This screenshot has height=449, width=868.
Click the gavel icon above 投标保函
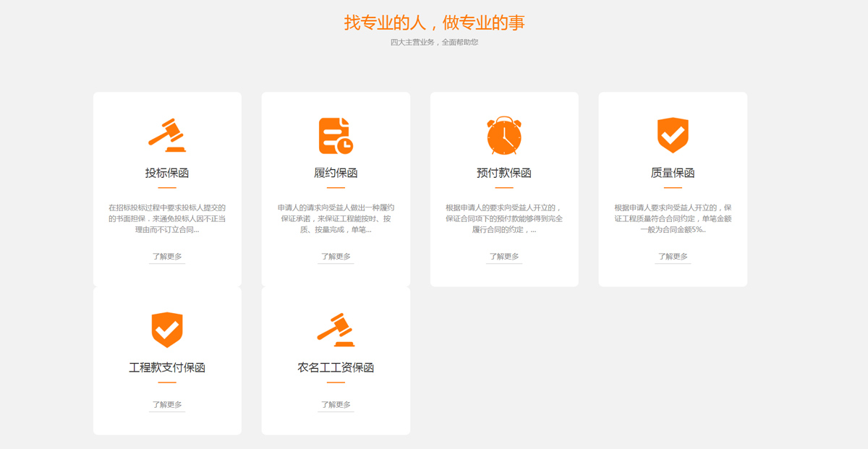[x=167, y=135]
